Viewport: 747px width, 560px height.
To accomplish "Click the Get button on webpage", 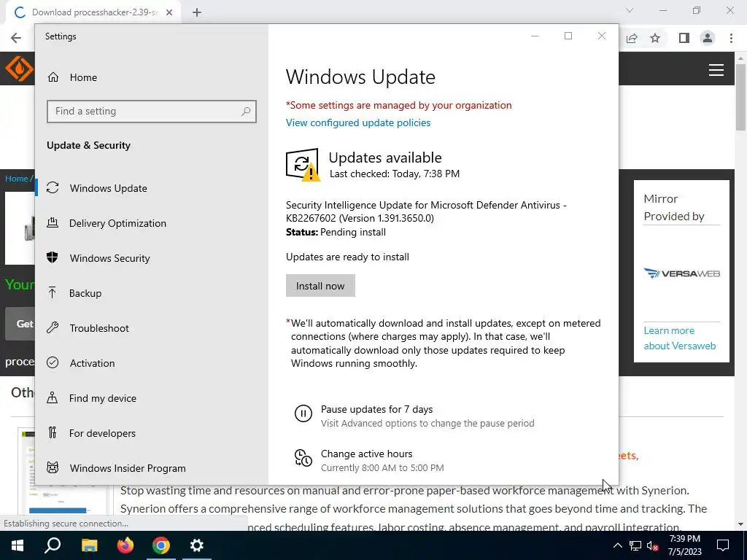I will [x=20, y=324].
